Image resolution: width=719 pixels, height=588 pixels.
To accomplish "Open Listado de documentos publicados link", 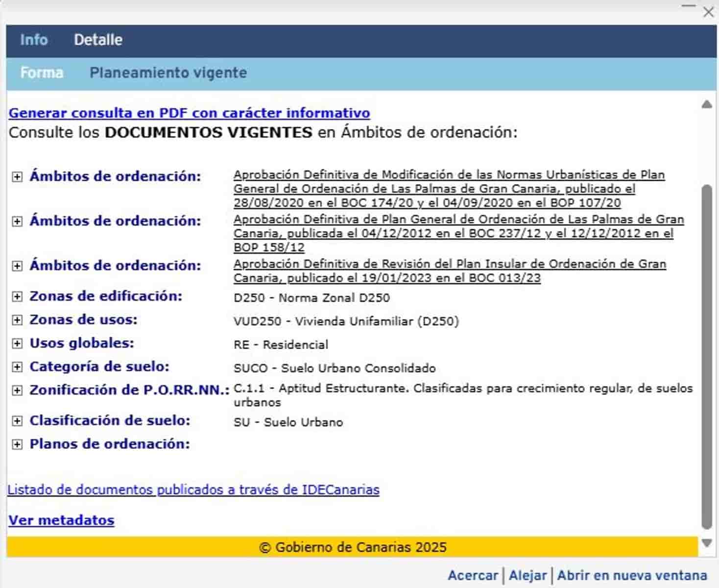I will pos(193,490).
